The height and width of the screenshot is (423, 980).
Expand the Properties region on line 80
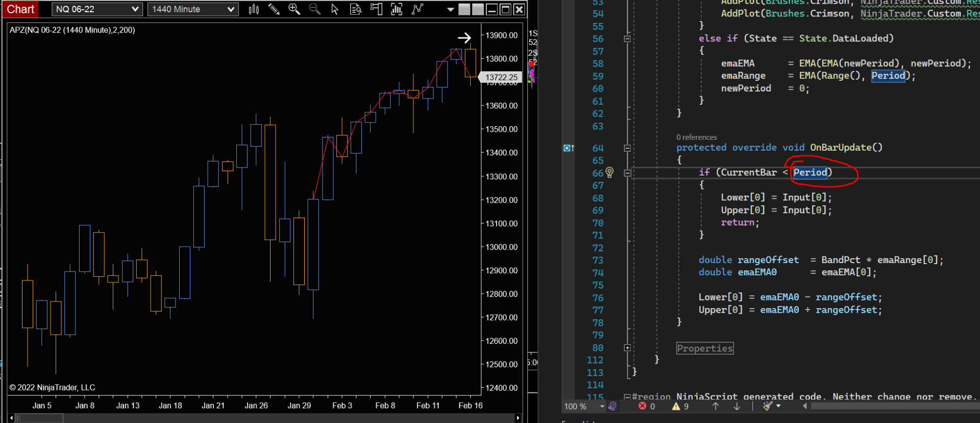click(627, 348)
